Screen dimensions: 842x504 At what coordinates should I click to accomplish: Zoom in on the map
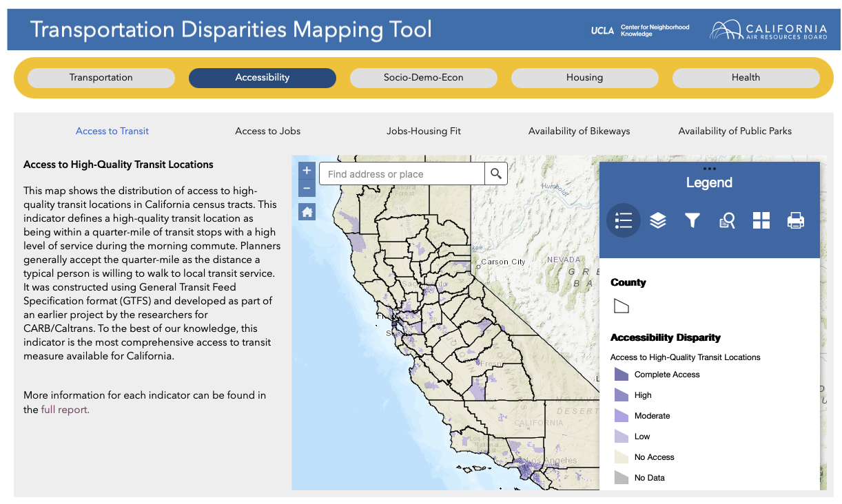coord(307,170)
